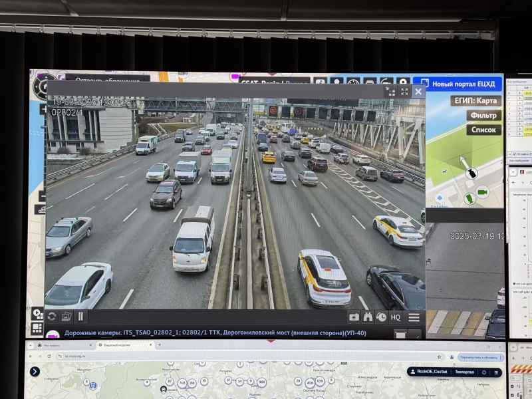Open the hamburger menu in video player
The image size is (532, 399).
point(414,317)
